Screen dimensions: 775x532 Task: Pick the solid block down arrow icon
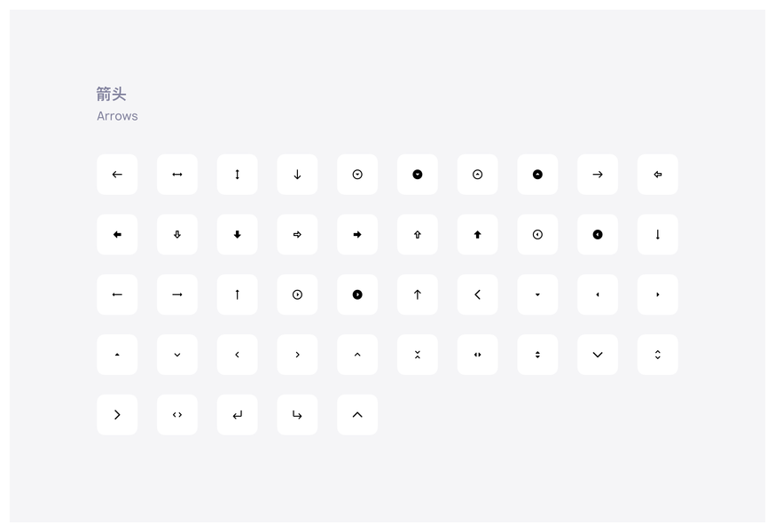coord(237,235)
